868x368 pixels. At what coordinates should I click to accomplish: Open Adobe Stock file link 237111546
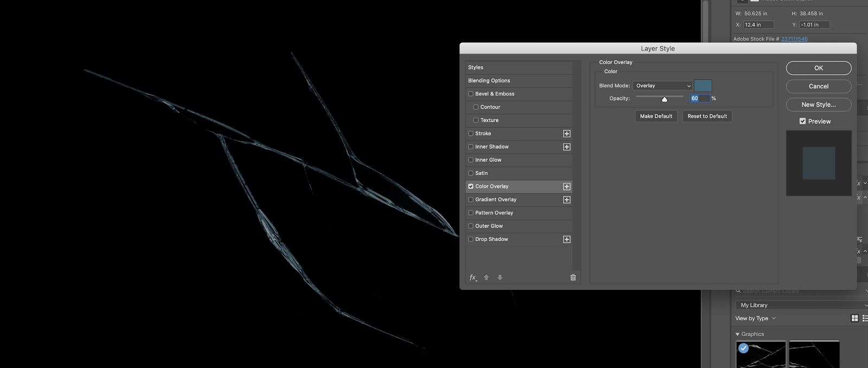(794, 39)
